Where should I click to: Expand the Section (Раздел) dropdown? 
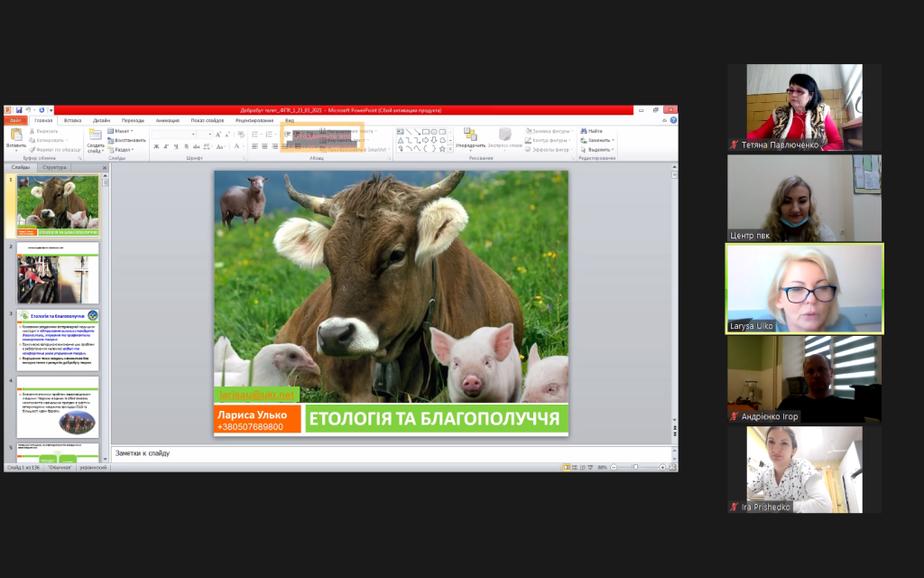125,149
